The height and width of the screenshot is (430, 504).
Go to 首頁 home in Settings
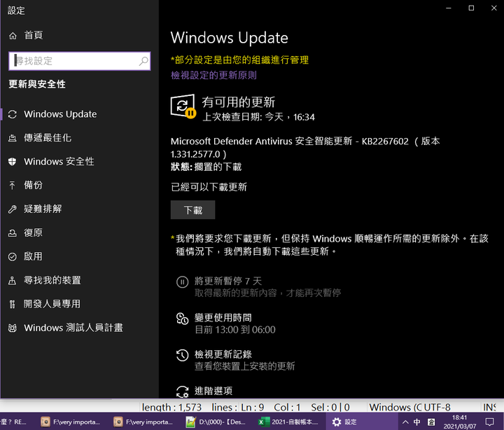tap(26, 35)
